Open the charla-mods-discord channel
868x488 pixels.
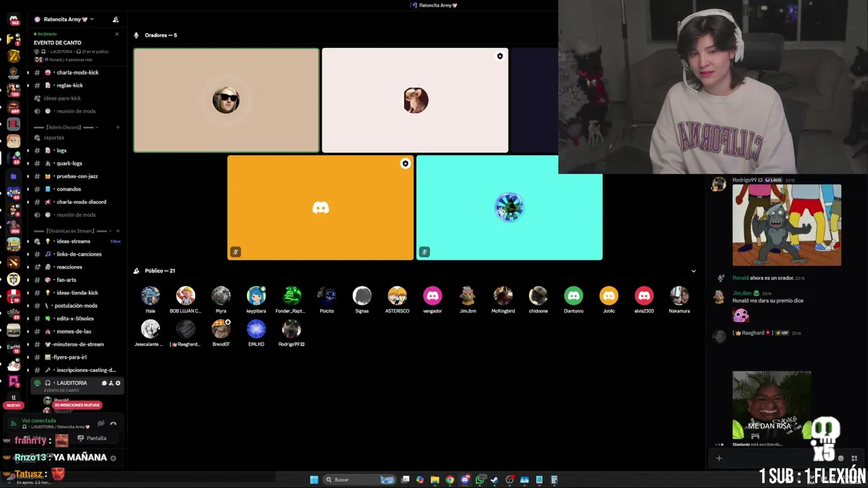pos(77,202)
